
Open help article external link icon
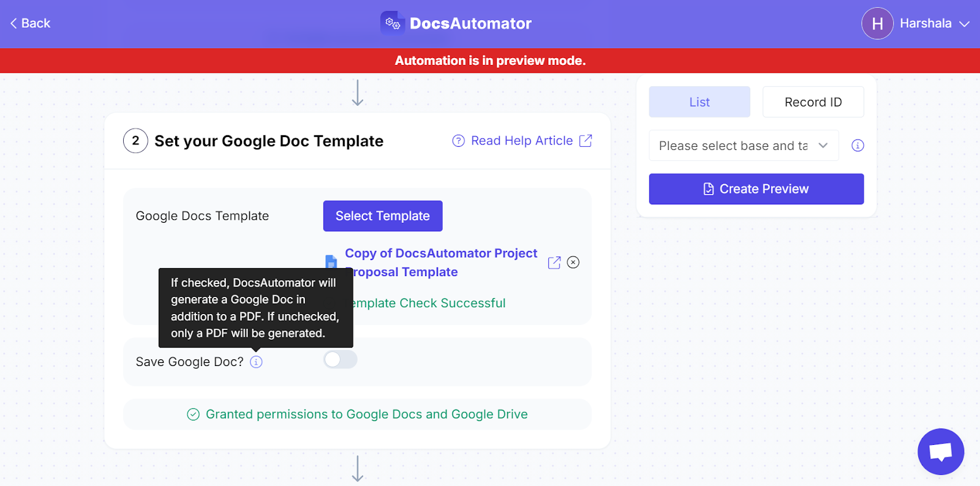coord(586,141)
